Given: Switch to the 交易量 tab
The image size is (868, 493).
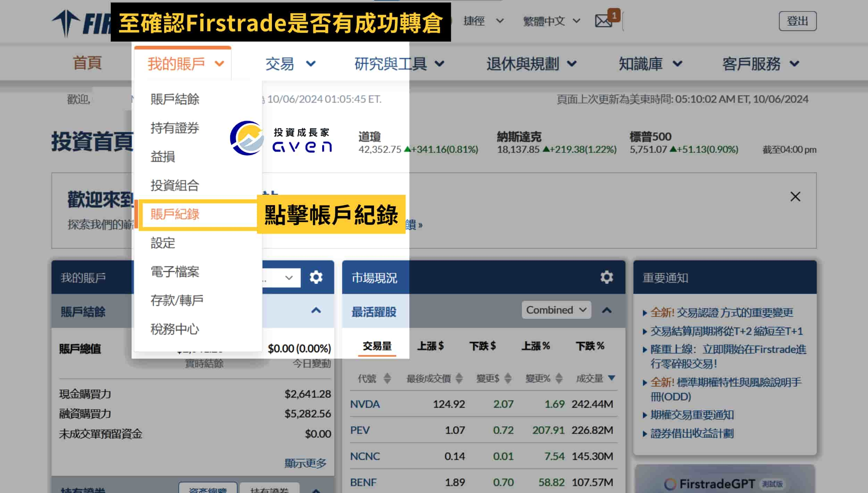Looking at the screenshot, I should pyautogui.click(x=377, y=346).
